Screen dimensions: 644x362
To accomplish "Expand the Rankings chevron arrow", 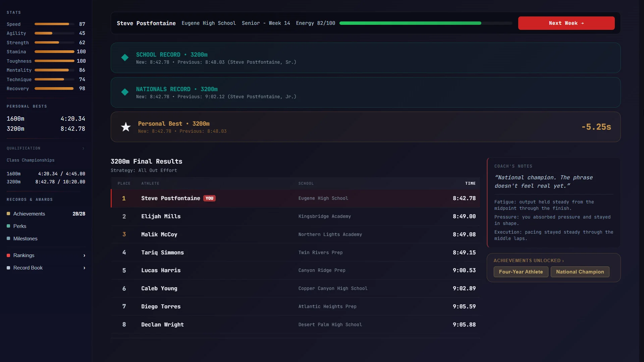I will tap(84, 255).
